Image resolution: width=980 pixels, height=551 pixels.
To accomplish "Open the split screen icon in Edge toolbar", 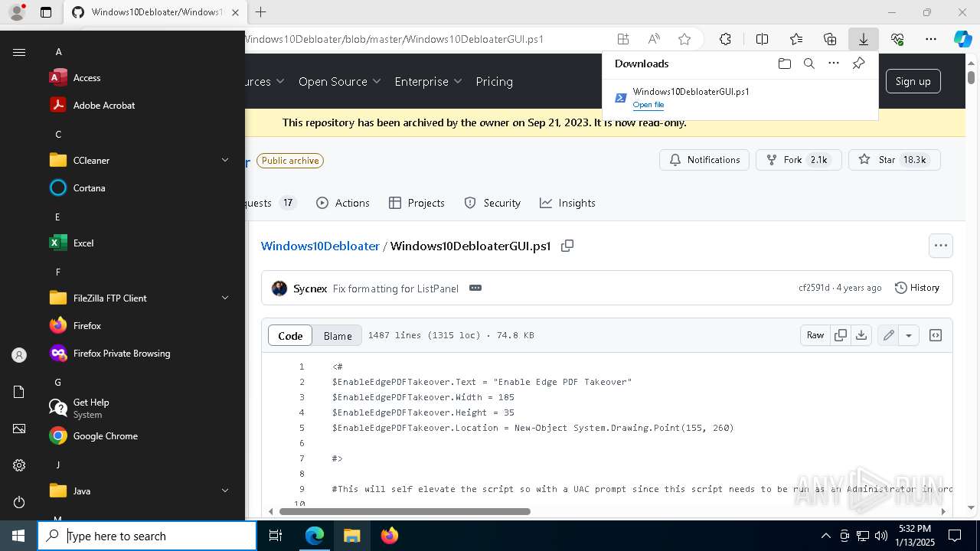I will pyautogui.click(x=762, y=39).
